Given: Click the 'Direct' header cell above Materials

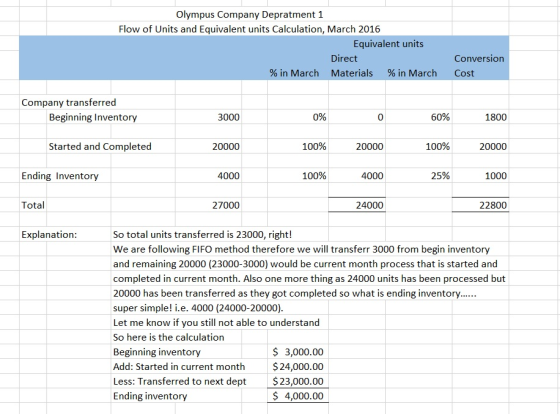Looking at the screenshot, I should tap(344, 58).
